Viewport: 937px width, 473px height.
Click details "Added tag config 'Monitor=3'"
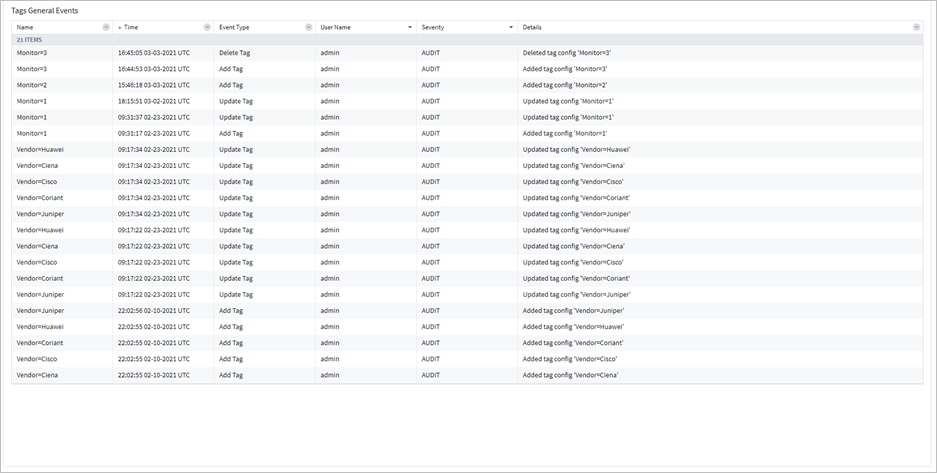pyautogui.click(x=565, y=69)
